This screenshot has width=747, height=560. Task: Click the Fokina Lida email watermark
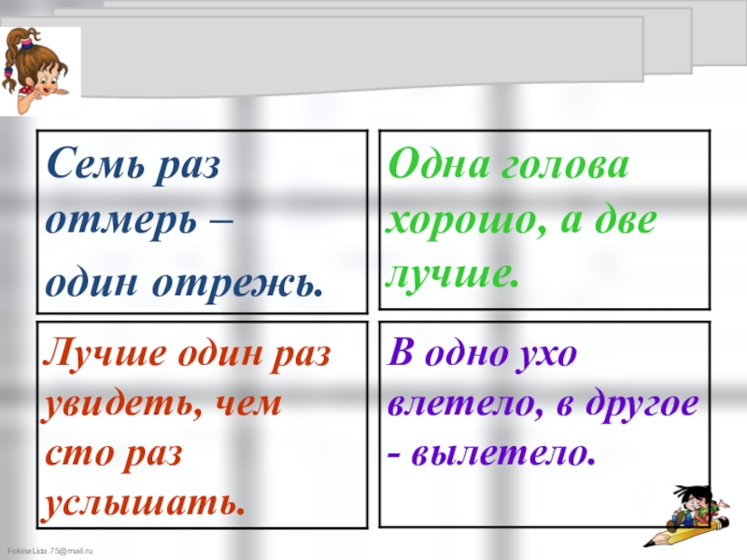(50, 551)
